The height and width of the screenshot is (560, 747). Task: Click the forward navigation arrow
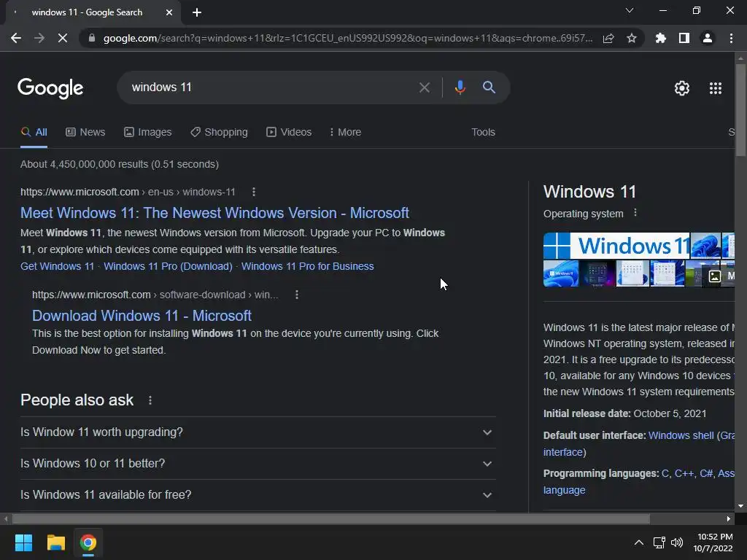click(39, 38)
